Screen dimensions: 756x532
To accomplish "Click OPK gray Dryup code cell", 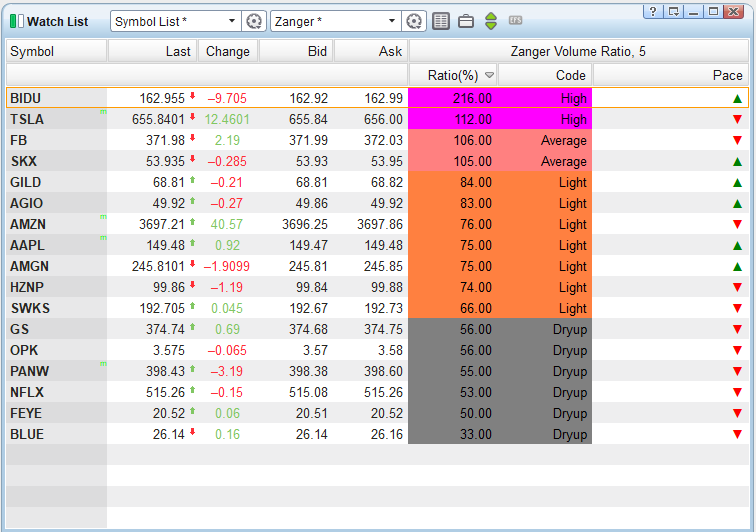I will [x=545, y=350].
